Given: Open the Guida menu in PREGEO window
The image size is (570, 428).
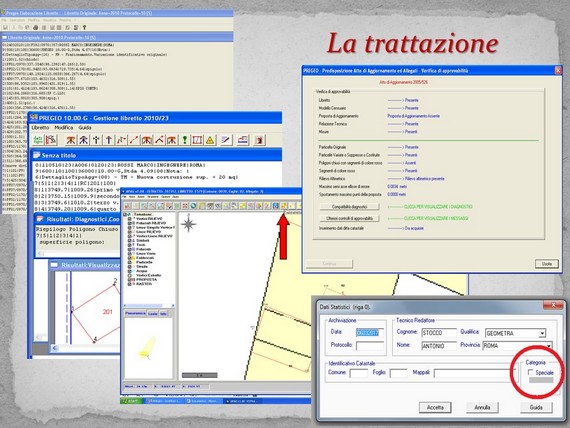Looking at the screenshot, I should (x=85, y=128).
